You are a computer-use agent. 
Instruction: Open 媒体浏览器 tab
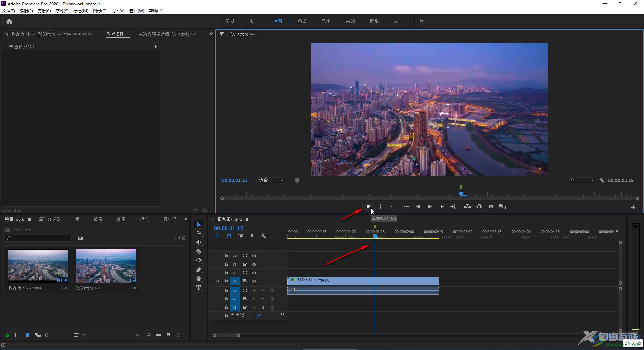tap(50, 219)
